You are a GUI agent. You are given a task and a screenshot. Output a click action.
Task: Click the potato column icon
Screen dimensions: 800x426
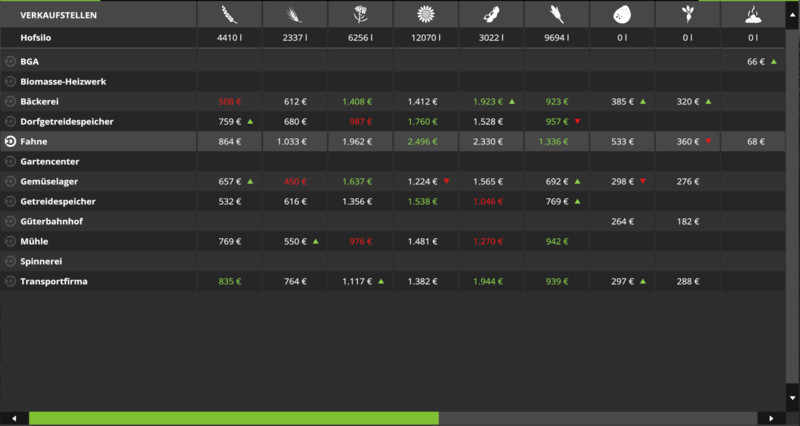(x=621, y=14)
